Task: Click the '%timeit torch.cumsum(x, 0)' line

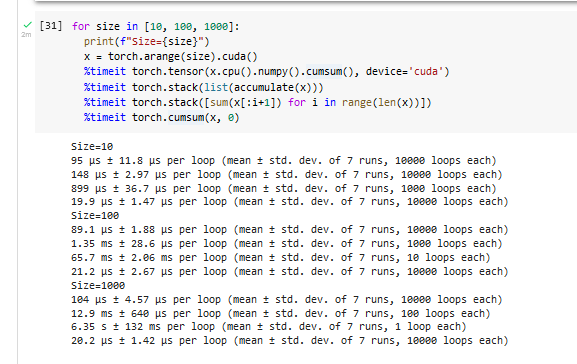Action: (x=162, y=117)
